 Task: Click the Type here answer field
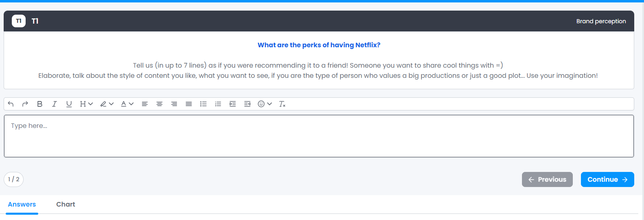tap(319, 136)
